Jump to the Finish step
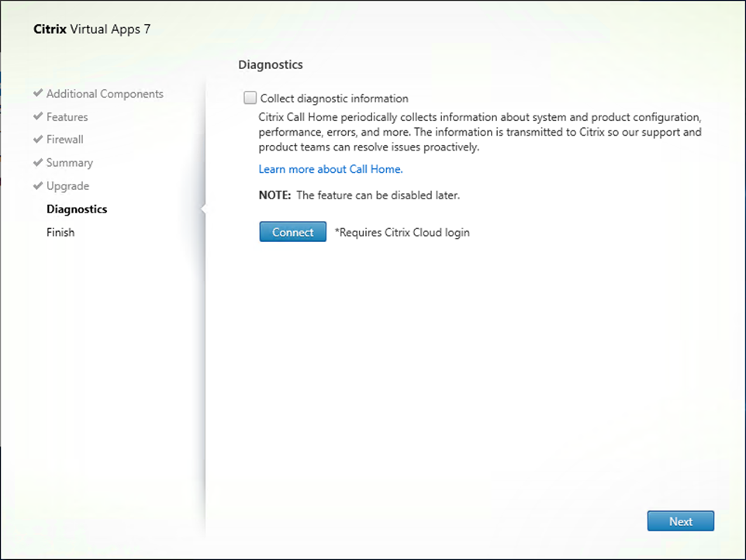Screen dimensions: 746x560 pyautogui.click(x=60, y=232)
